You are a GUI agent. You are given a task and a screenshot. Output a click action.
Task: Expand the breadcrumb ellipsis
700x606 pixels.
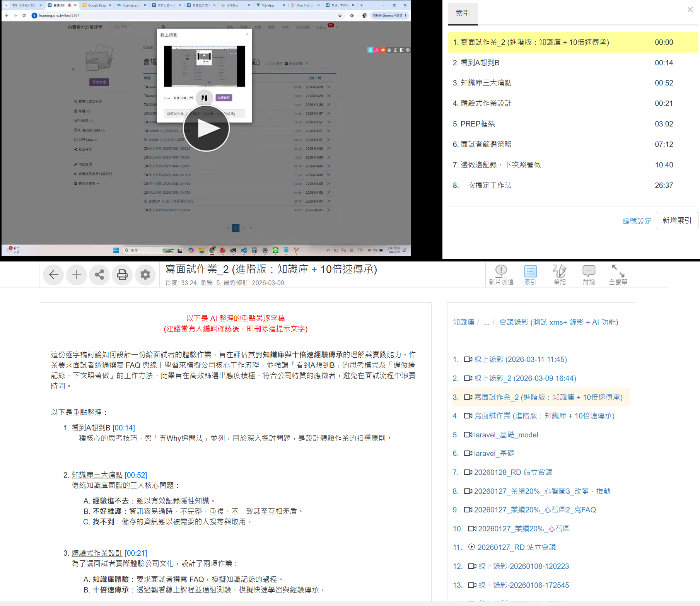[487, 323]
